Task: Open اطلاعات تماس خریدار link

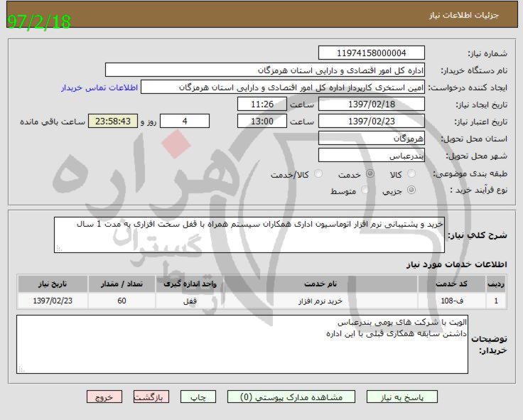Action: [x=99, y=87]
